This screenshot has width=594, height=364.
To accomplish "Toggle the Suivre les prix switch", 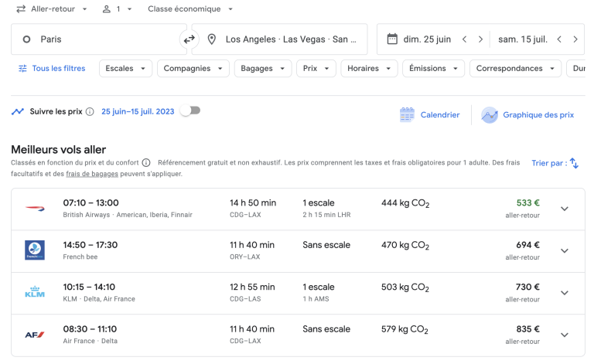I will (190, 111).
